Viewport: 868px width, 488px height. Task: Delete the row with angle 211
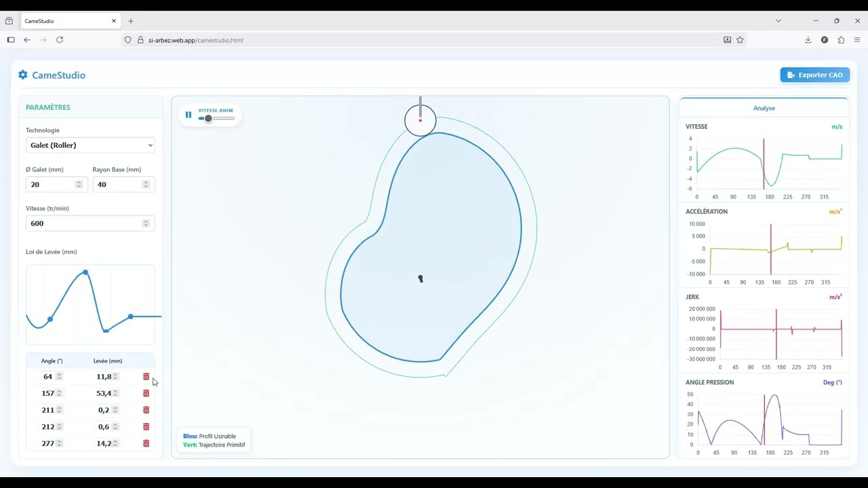tap(146, 410)
